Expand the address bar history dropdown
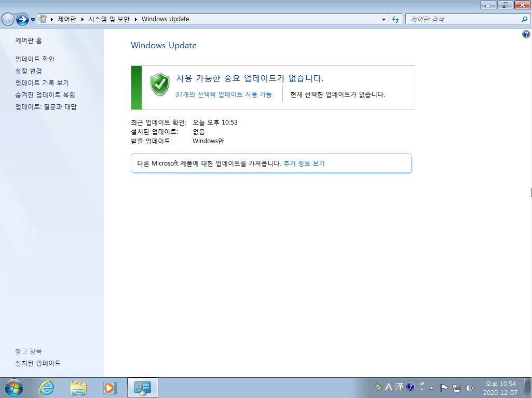Viewport: 532px width, 398px height. [x=384, y=19]
